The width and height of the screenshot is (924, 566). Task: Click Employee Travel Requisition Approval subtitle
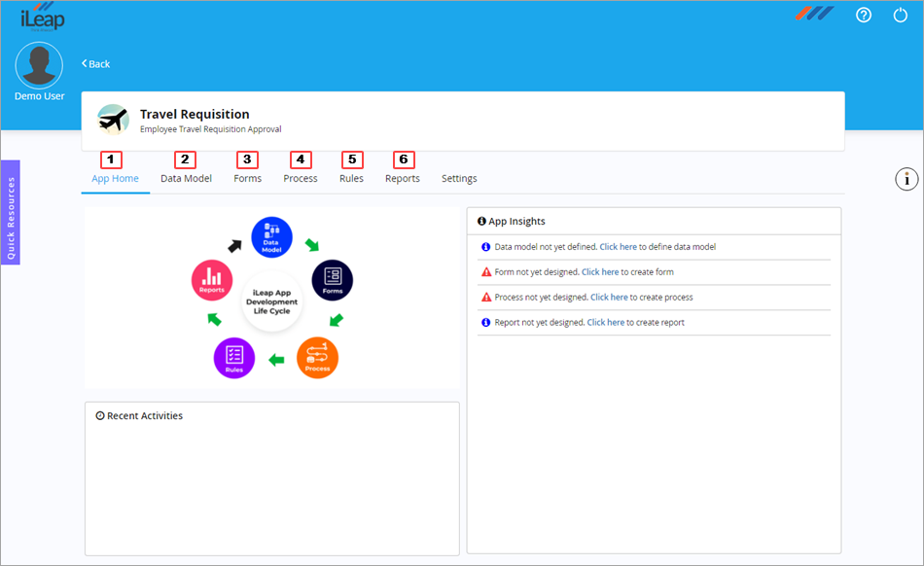tap(210, 129)
